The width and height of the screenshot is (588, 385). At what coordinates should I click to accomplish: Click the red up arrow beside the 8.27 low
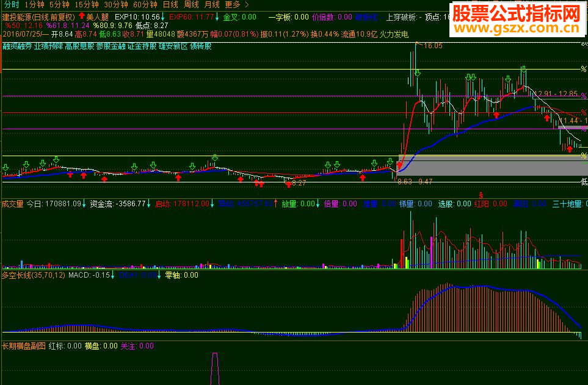288,183
